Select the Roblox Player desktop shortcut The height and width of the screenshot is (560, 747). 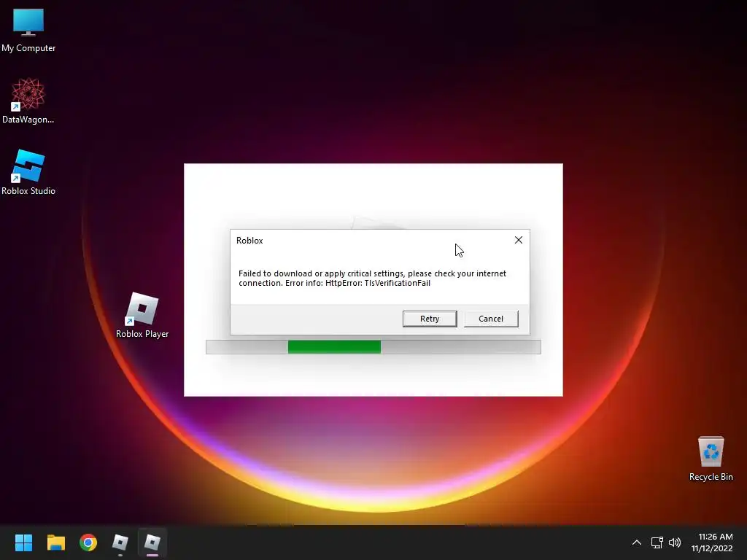[x=142, y=315]
